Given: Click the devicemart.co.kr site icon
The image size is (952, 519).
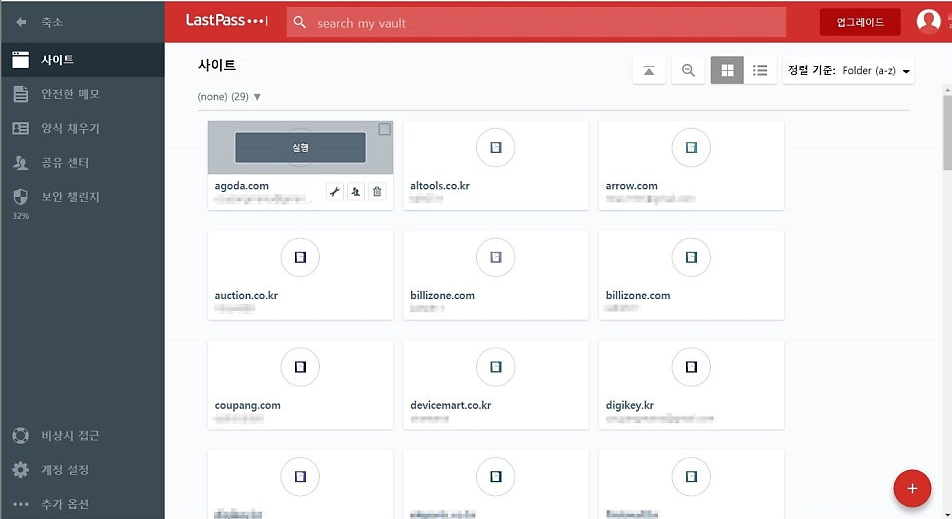Looking at the screenshot, I should point(495,367).
